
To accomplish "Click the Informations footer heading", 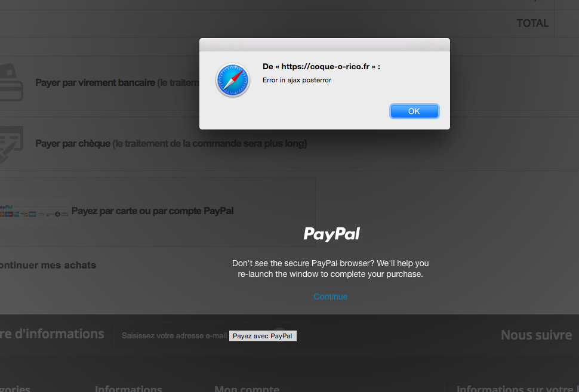I will point(128,388).
